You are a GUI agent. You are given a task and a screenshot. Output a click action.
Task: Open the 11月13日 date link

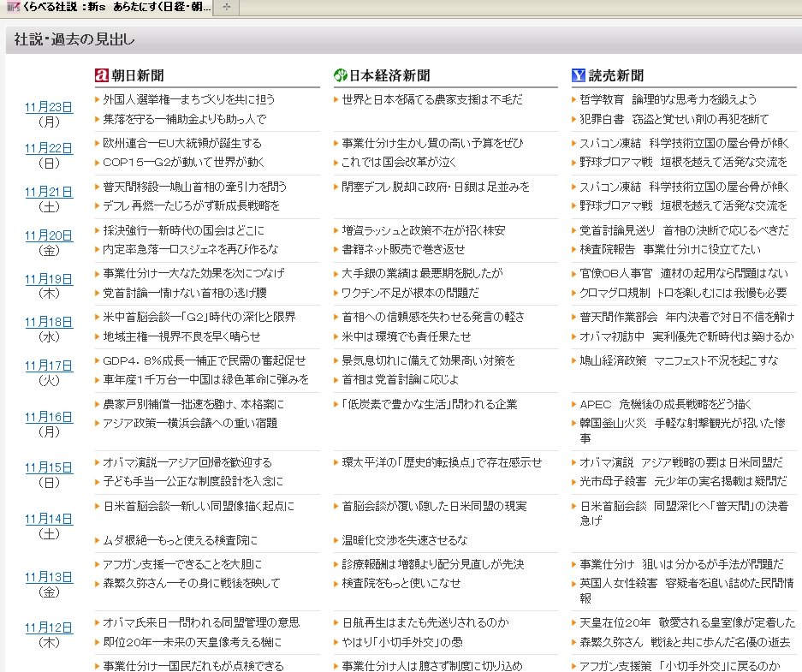pyautogui.click(x=49, y=577)
